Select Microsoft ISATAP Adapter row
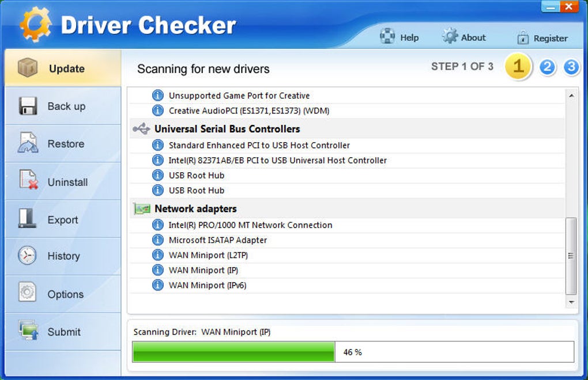This screenshot has height=380, width=588. click(347, 240)
